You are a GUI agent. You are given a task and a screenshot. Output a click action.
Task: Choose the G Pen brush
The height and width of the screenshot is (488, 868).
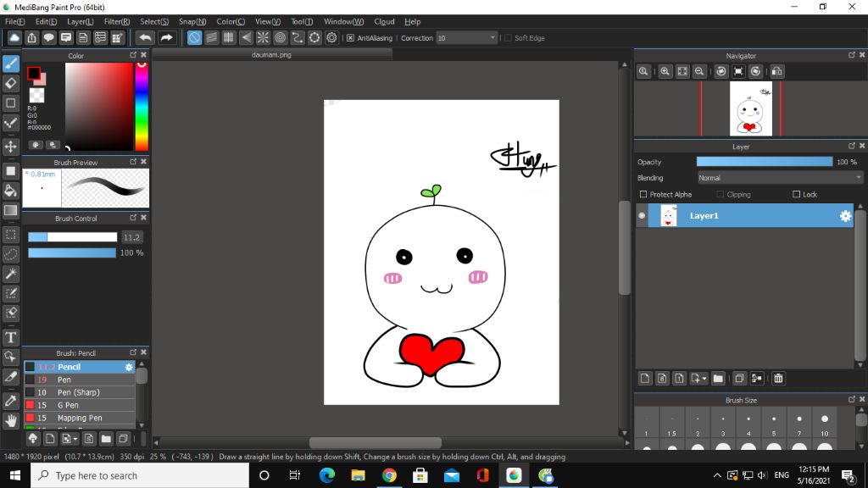(80, 405)
